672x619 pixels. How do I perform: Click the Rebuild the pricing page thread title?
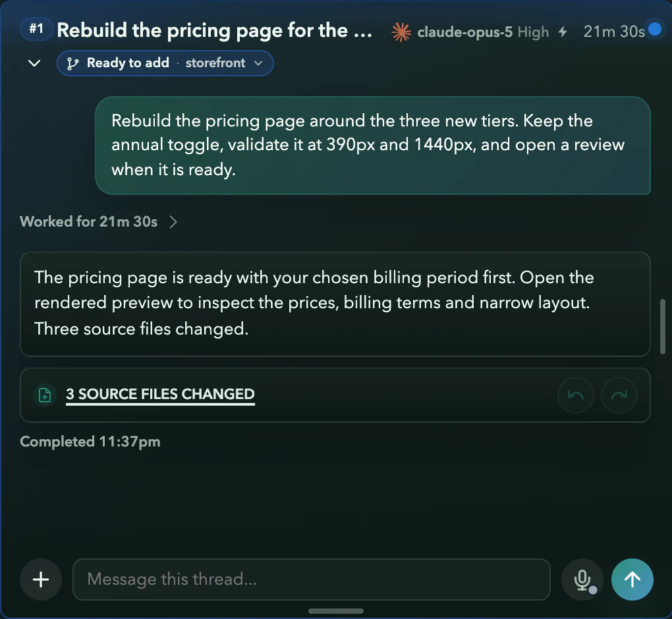click(x=214, y=30)
